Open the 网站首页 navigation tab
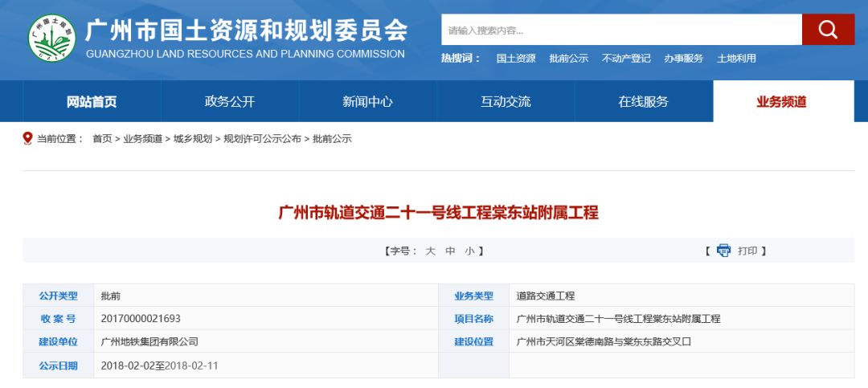 coord(92,102)
